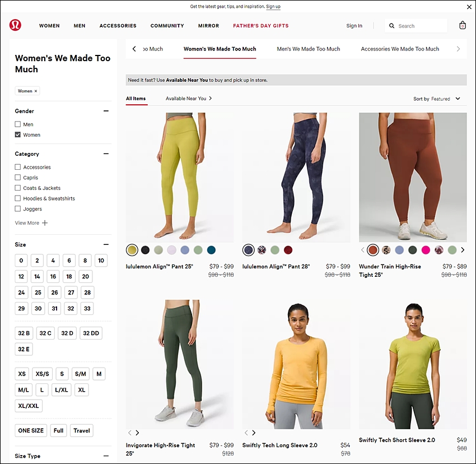
Task: Show previous image of Invigorate Tight
Action: click(129, 433)
